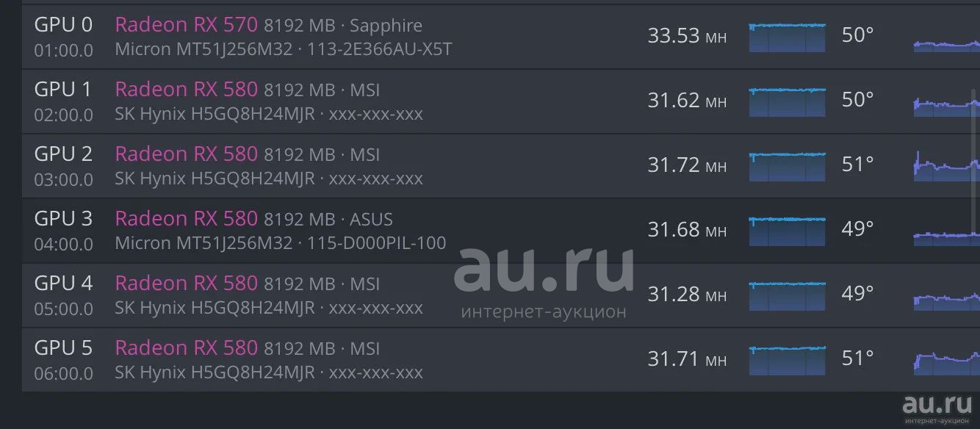
Task: Click the GPU 2 hashrate graph thumbnail
Action: pyautogui.click(x=787, y=167)
